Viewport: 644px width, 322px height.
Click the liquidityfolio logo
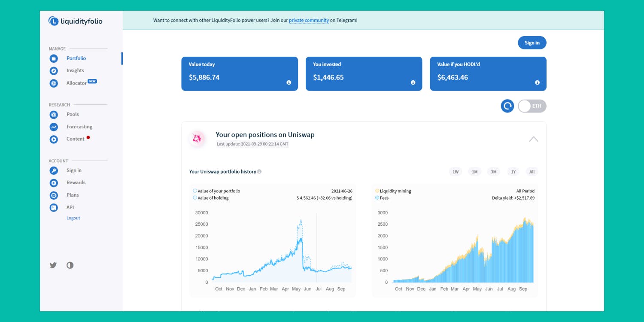tap(76, 21)
